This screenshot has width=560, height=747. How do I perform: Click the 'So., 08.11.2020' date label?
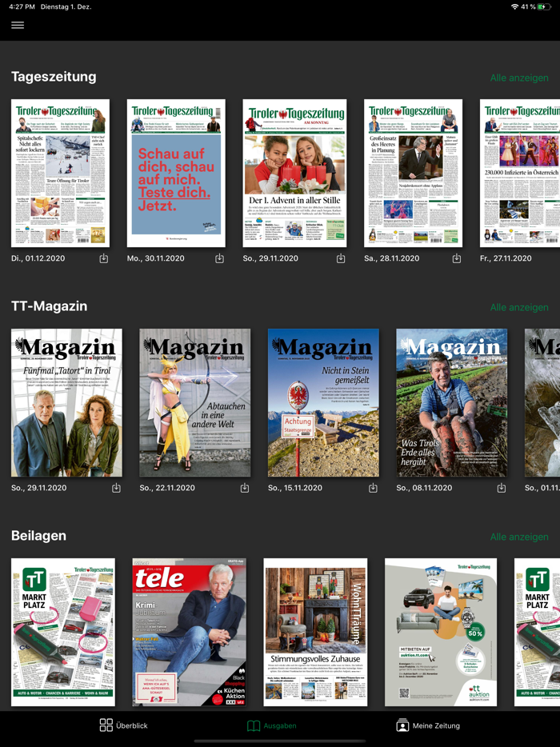(x=424, y=488)
